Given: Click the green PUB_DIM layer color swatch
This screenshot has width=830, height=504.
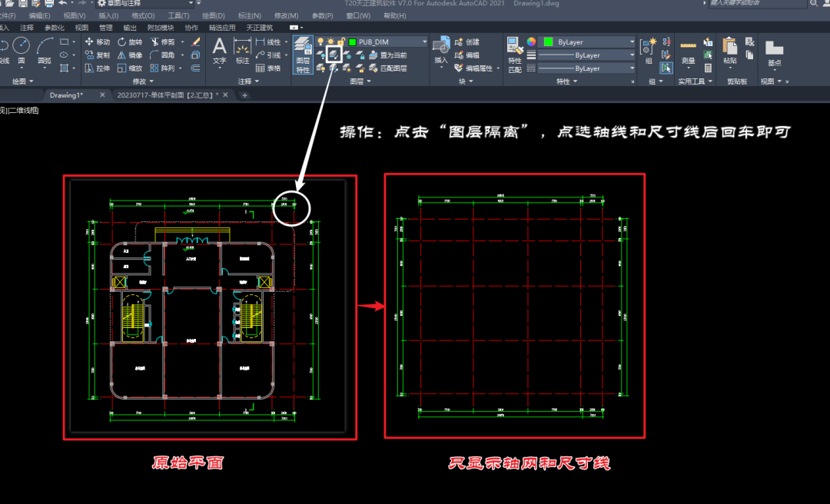Looking at the screenshot, I should pos(352,41).
